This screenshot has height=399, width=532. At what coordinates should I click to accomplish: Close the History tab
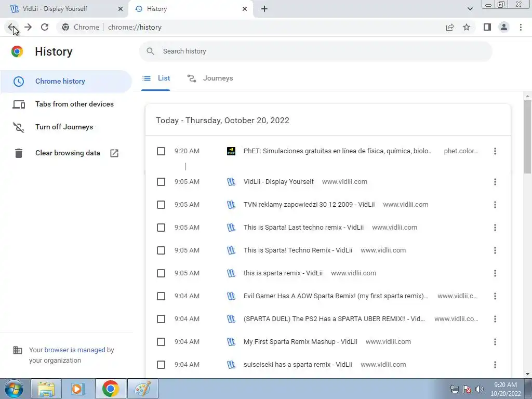coord(245,9)
